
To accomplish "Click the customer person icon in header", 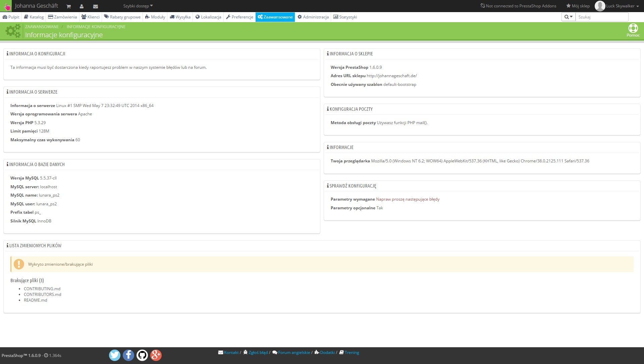I will click(x=82, y=6).
